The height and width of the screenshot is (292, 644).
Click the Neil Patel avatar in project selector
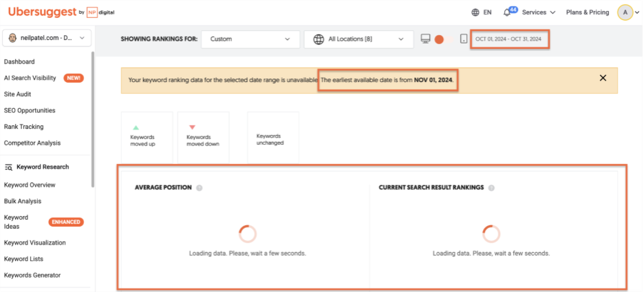13,38
